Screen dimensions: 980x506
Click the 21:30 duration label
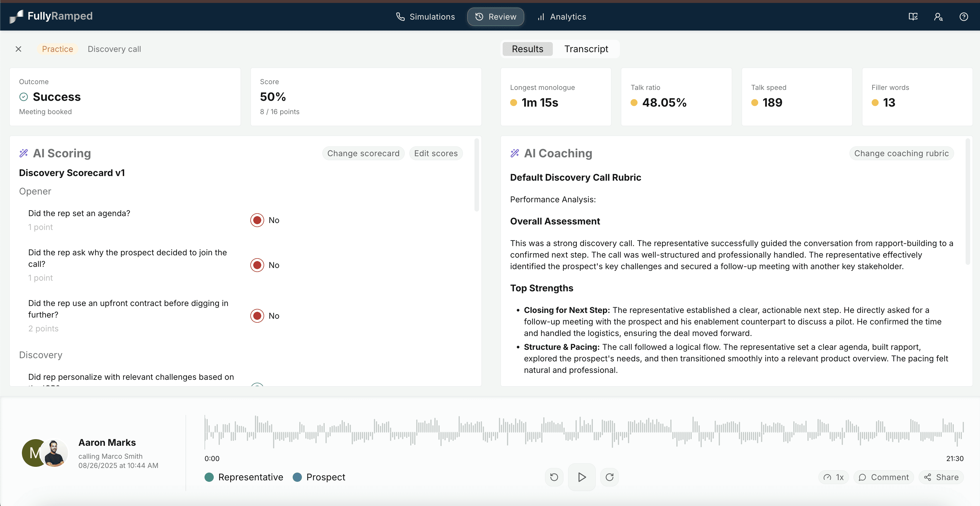point(955,459)
